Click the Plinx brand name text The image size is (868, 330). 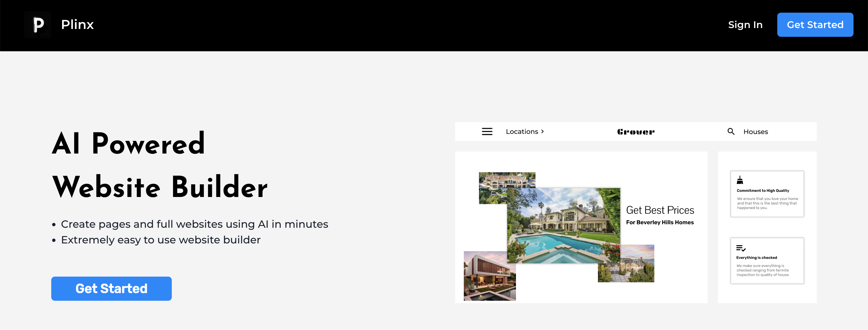tap(77, 25)
